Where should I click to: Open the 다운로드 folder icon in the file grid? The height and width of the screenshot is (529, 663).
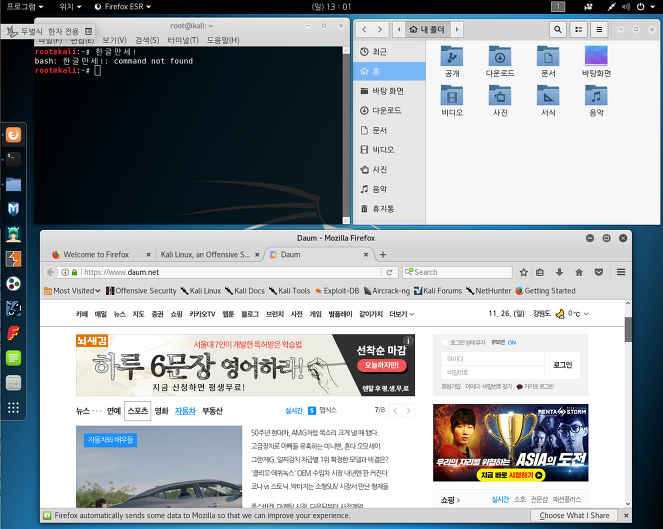500,56
